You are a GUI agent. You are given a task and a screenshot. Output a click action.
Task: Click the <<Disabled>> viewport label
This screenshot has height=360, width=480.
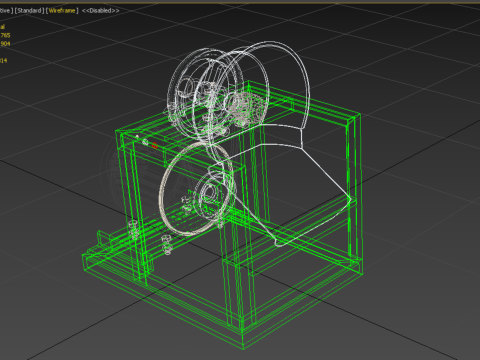(x=100, y=11)
